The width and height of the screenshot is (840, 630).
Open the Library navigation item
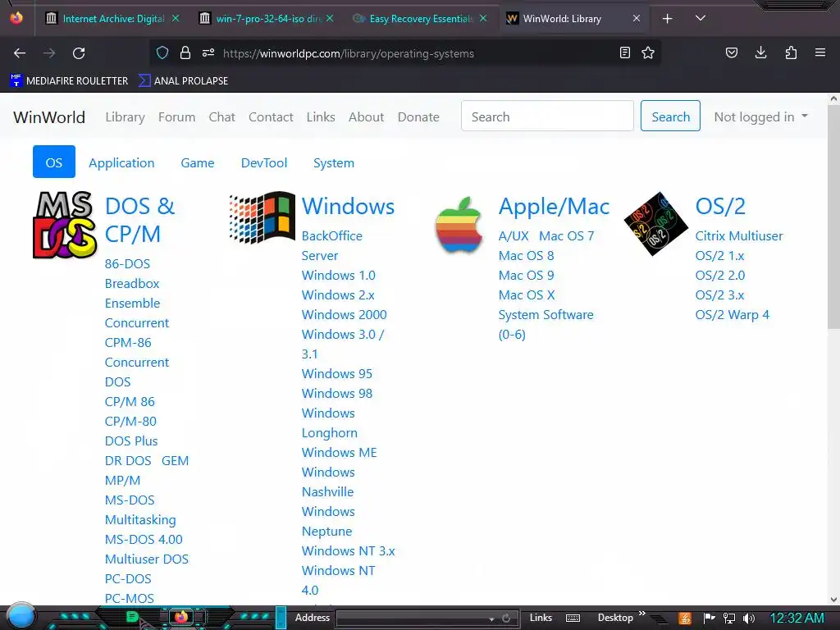coord(125,116)
